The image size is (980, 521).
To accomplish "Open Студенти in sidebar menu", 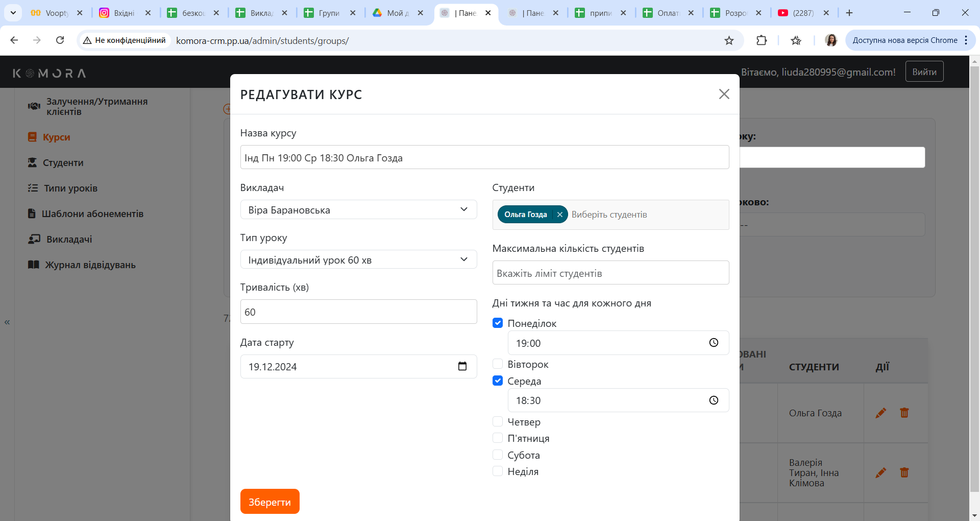I will click(63, 162).
